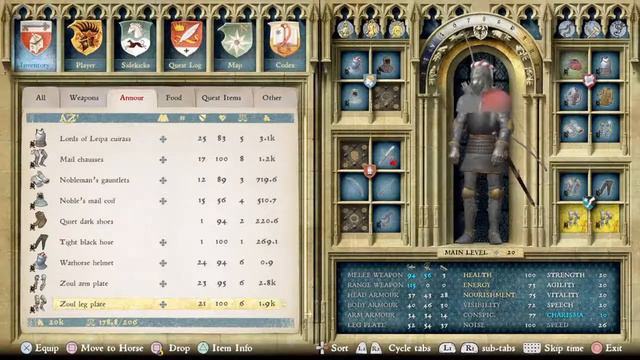
Task: Select the Tight black hose item icon
Action: pos(39,242)
